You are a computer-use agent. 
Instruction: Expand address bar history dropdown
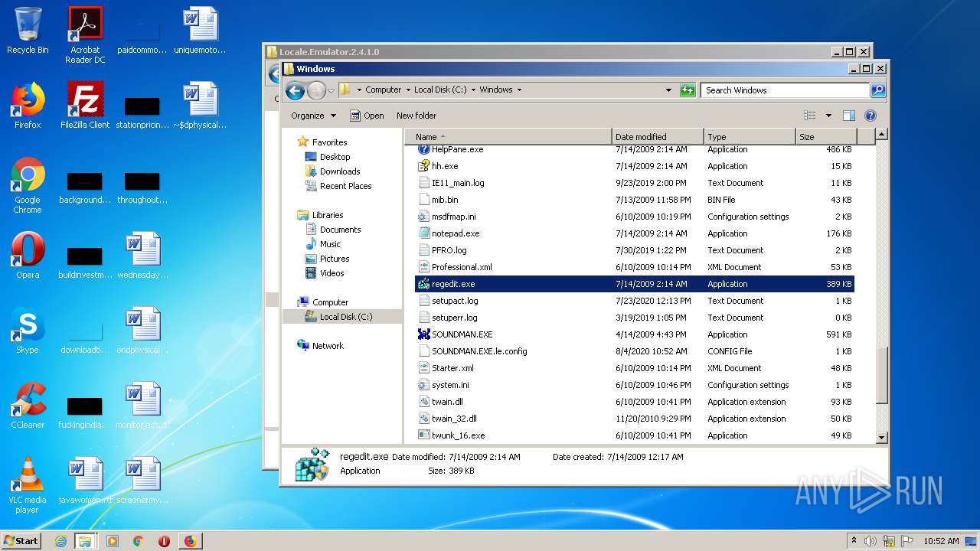(668, 90)
